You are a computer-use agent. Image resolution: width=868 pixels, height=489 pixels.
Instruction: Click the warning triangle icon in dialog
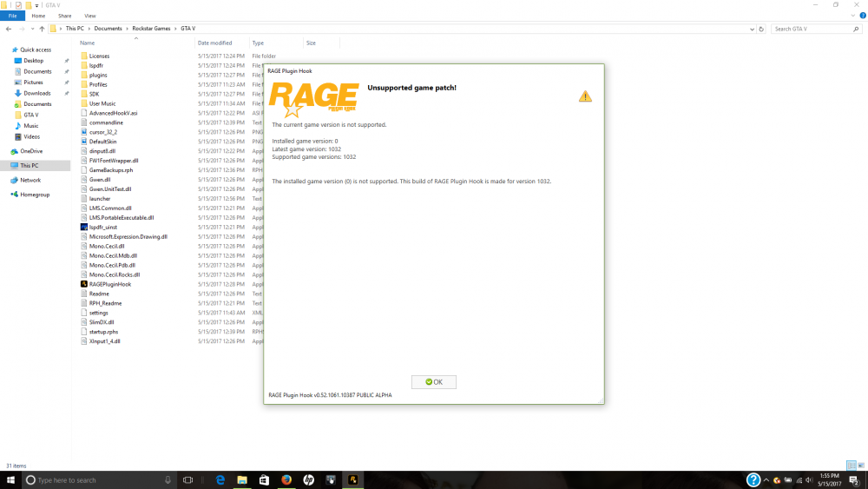point(585,96)
